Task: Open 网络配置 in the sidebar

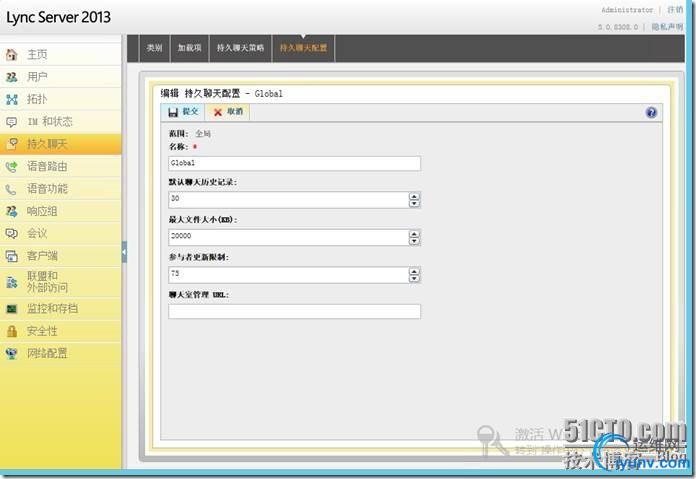Action: (60, 353)
